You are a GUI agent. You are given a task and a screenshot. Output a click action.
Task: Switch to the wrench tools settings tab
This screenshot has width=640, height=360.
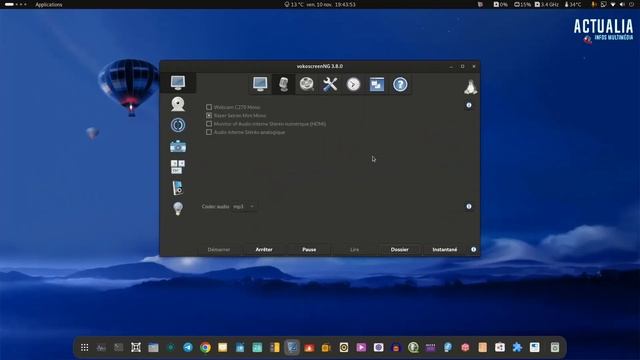pos(330,84)
